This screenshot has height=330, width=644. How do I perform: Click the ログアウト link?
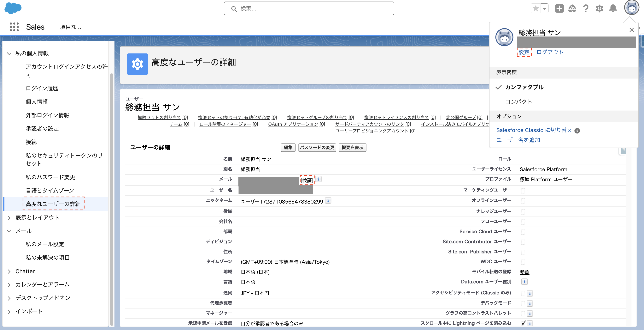coord(550,52)
